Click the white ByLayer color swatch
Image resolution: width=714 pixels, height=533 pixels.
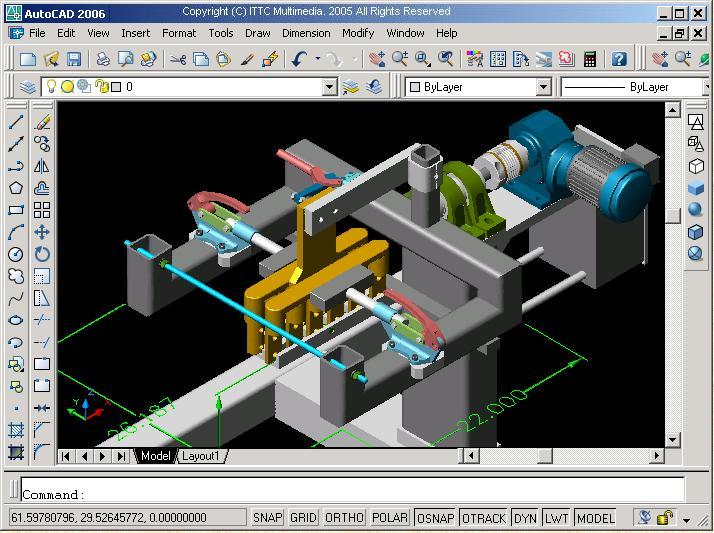coord(415,87)
